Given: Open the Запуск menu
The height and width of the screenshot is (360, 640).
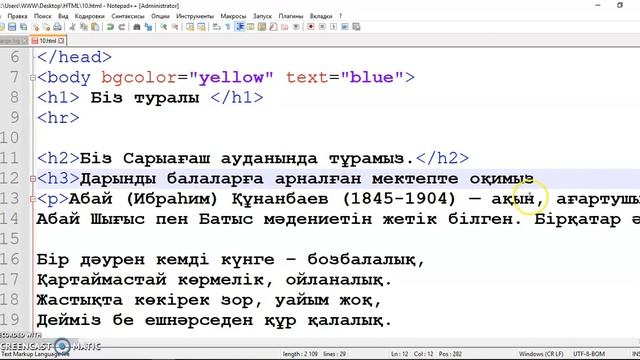Looking at the screenshot, I should [262, 16].
